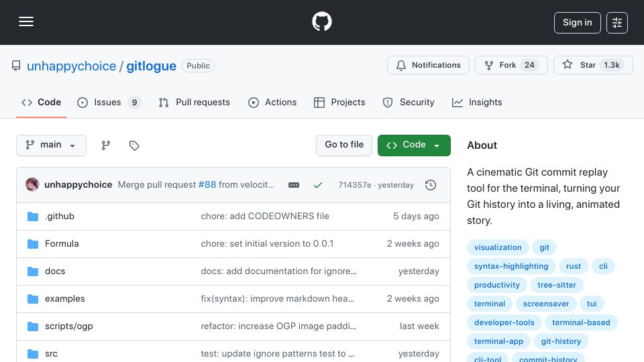Open commit 'docs: add documentation for ignore…'
The image size is (644, 362).
[278, 271]
